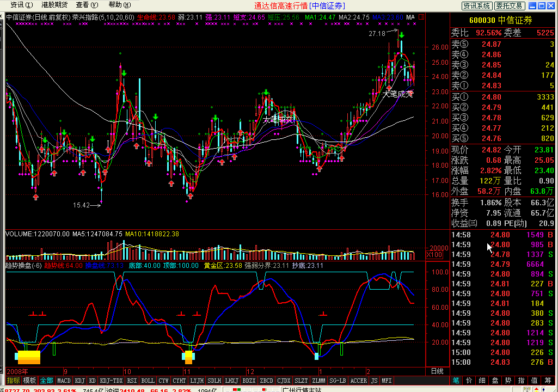Select the 盘 tab in quote panel
Screen dimensions: 558x392
[495, 381]
